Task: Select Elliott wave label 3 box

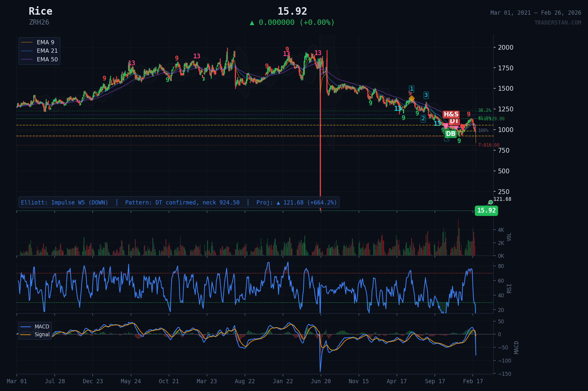Action: point(426,95)
